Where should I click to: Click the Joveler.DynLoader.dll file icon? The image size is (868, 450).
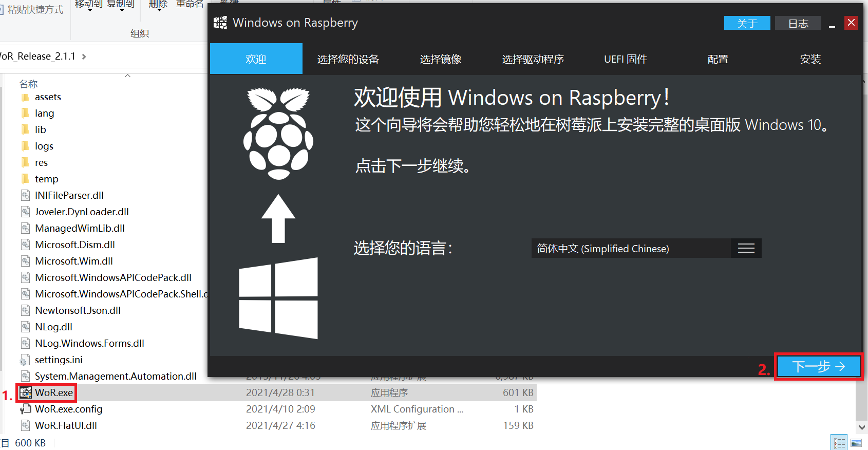click(25, 212)
